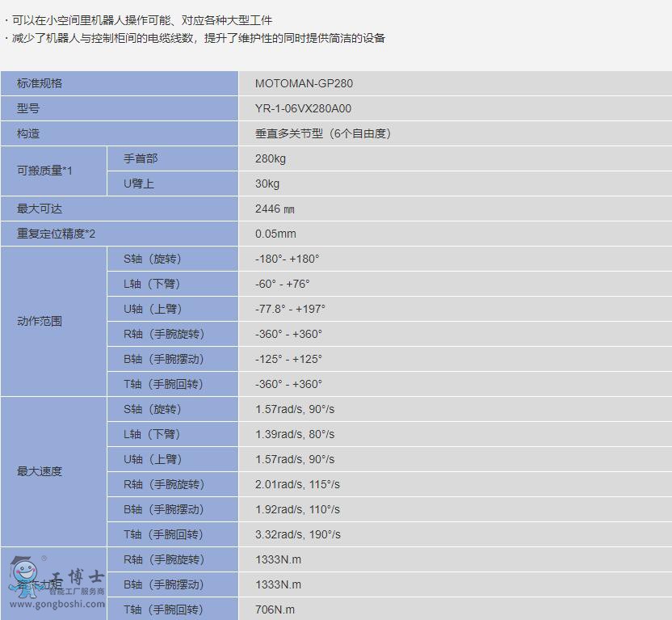Click L轴（下臂）in the 最大速度 group
Viewport: 672px width, 620px height.
tap(152, 434)
